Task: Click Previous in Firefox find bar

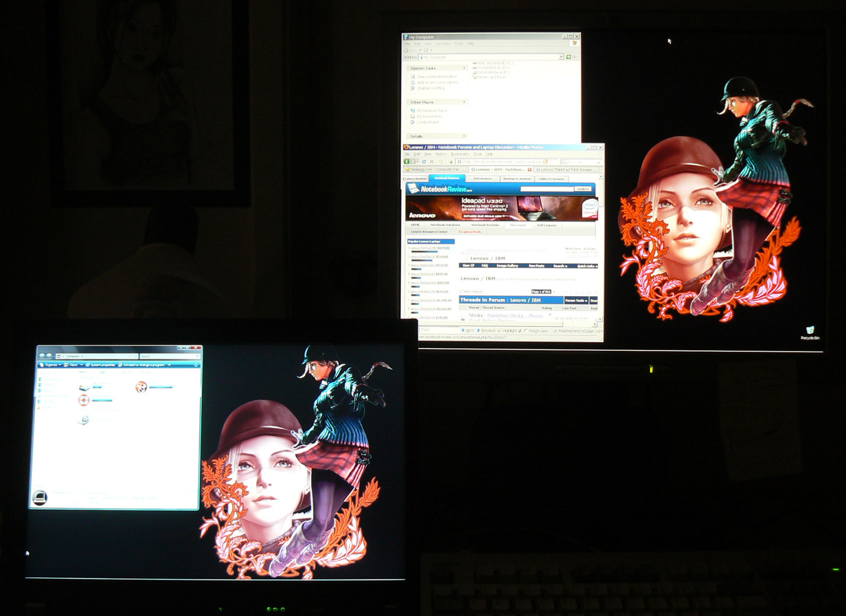Action: pyautogui.click(x=486, y=330)
